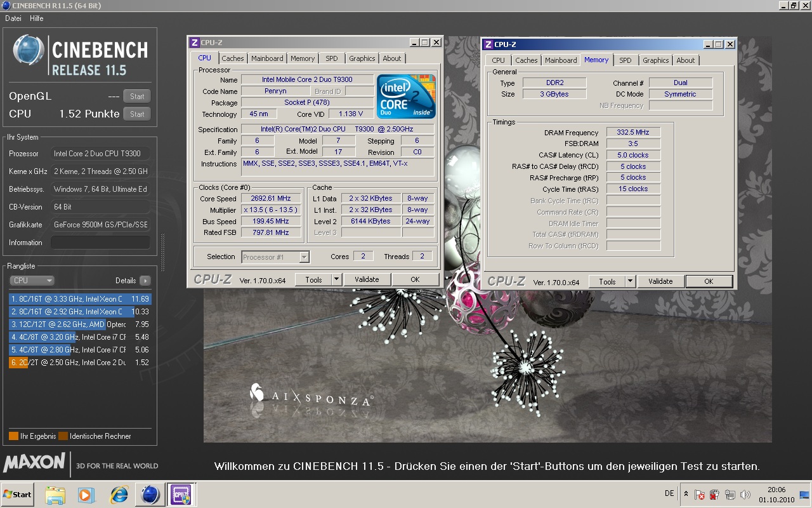Select ranking entry 12C/12T @ 2.62 GHz AMD
This screenshot has width=812, height=508.
point(80,324)
